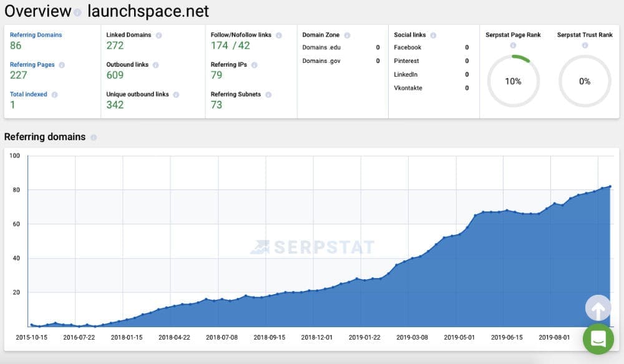Click info icon beside Referring domains heading
Screen dimensions: 624x364
pyautogui.click(x=94, y=138)
